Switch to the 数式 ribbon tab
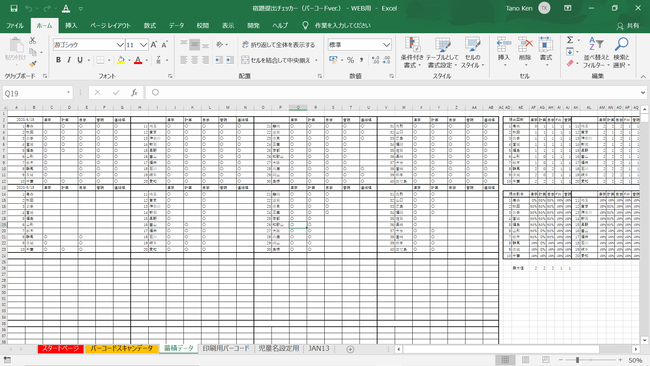The image size is (650, 366). 150,25
